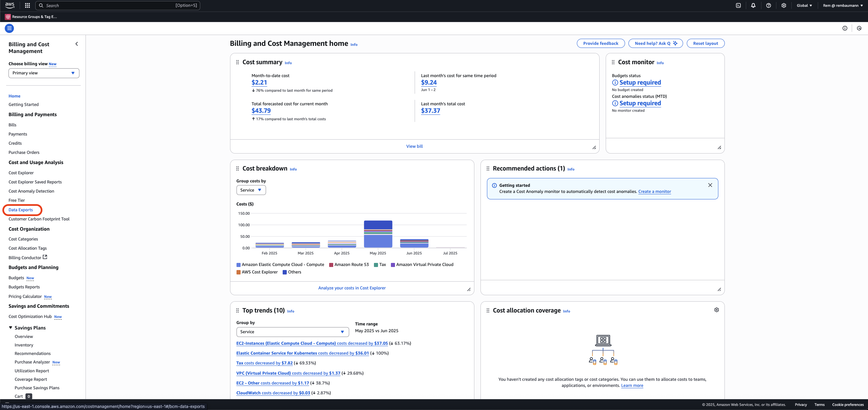Screen dimensions: 868x410
Task: Click Cost anomalies Setup required link
Action: [640, 103]
